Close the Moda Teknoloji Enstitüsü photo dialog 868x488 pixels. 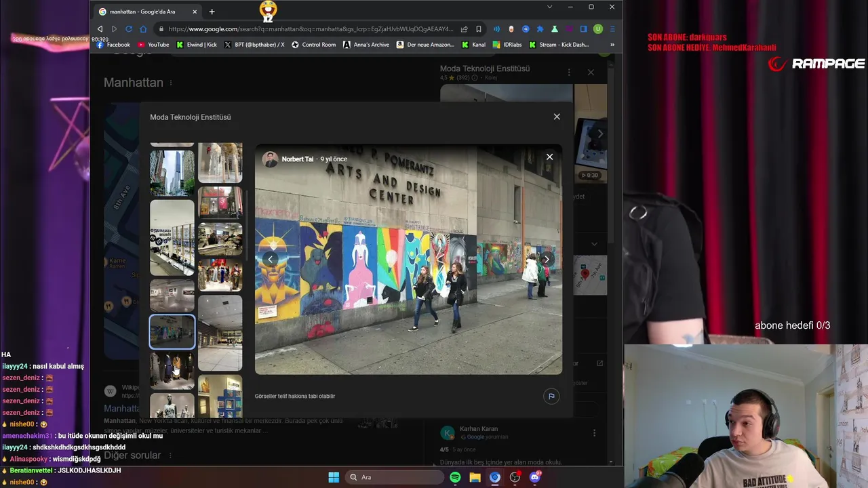[x=557, y=117]
